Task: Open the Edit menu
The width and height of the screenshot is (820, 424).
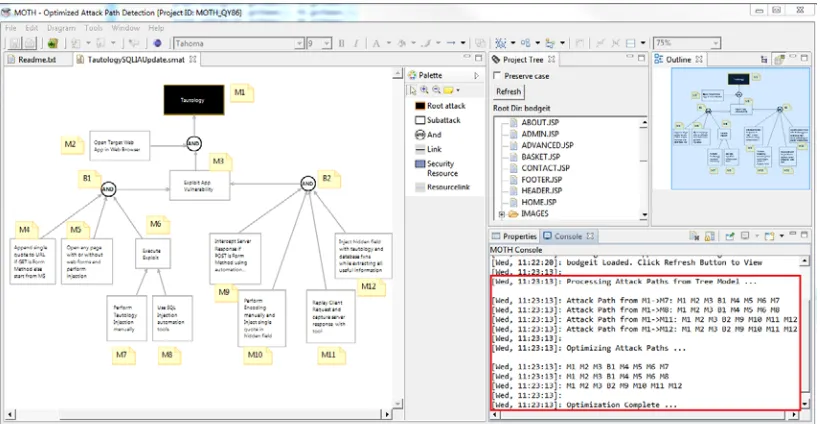Action: [32, 28]
